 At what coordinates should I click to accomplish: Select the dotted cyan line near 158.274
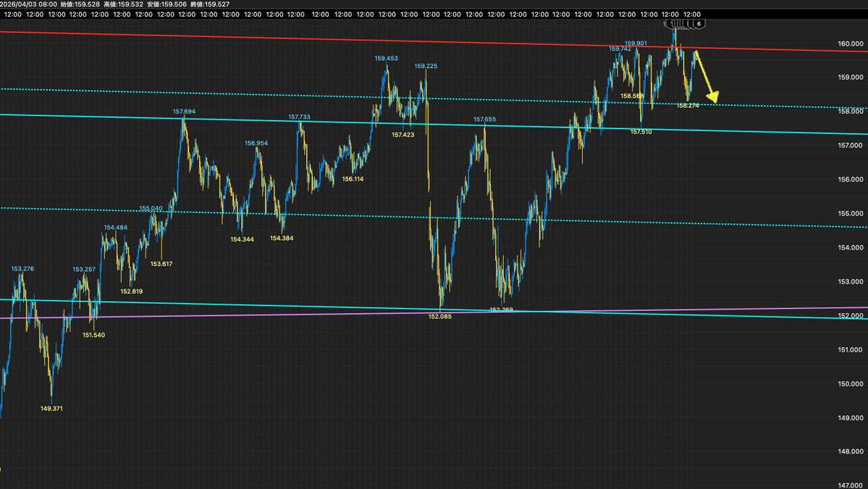(434, 98)
